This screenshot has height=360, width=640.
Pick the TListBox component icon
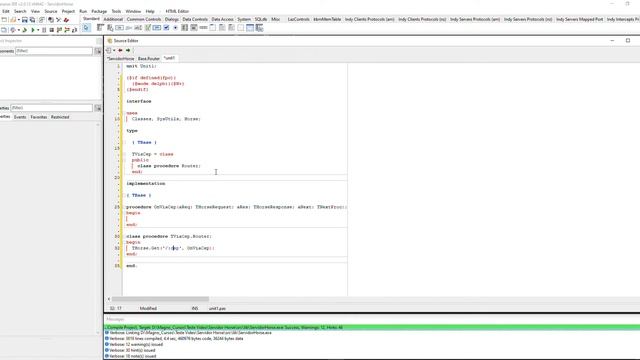click(184, 28)
